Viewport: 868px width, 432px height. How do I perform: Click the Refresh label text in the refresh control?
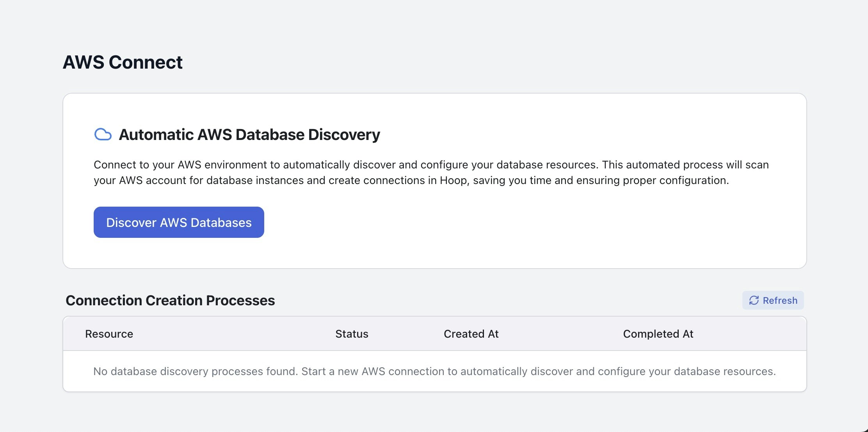tap(779, 300)
